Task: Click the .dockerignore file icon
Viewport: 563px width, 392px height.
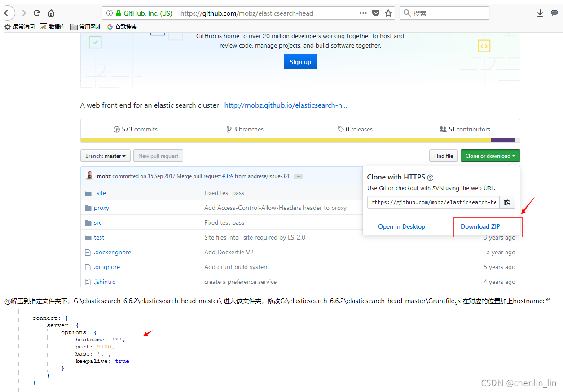Action: 88,253
